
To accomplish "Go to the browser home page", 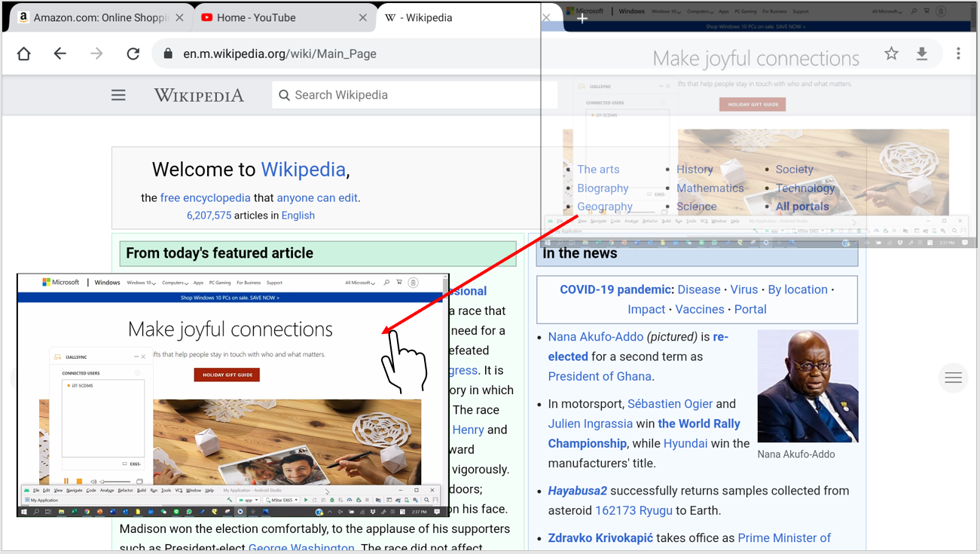I will (x=24, y=54).
